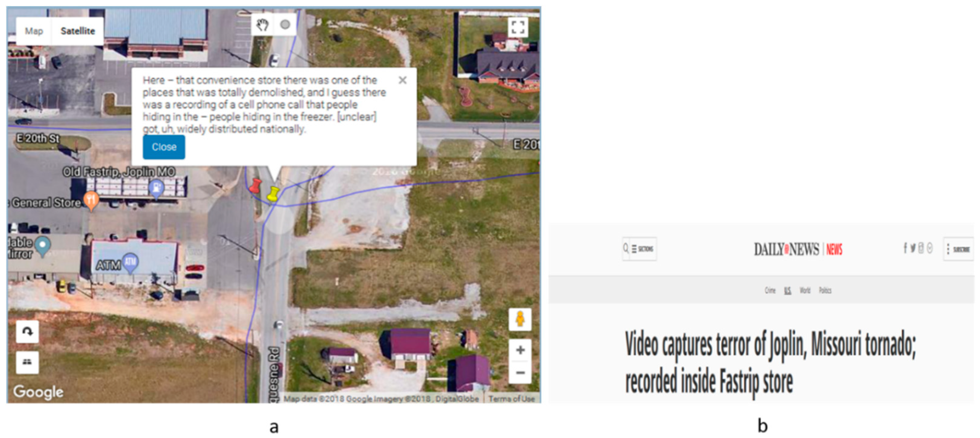
Task: Select the circle drawing tool
Action: click(x=285, y=25)
